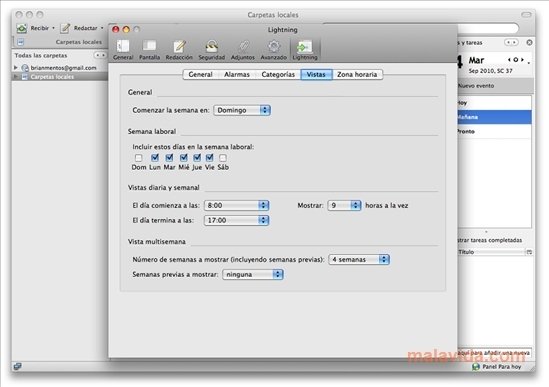
Task: Open the Semanas previas a mostrar dropdown
Action: (x=253, y=274)
